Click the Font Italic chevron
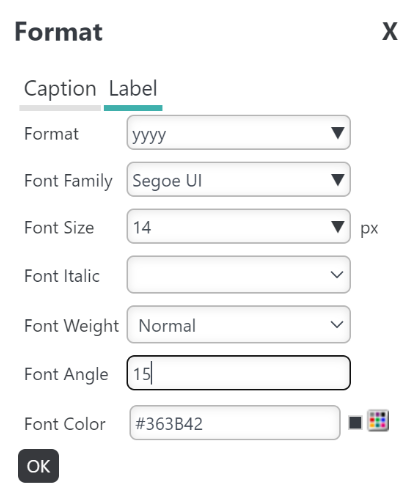The height and width of the screenshot is (494, 417). [337, 275]
